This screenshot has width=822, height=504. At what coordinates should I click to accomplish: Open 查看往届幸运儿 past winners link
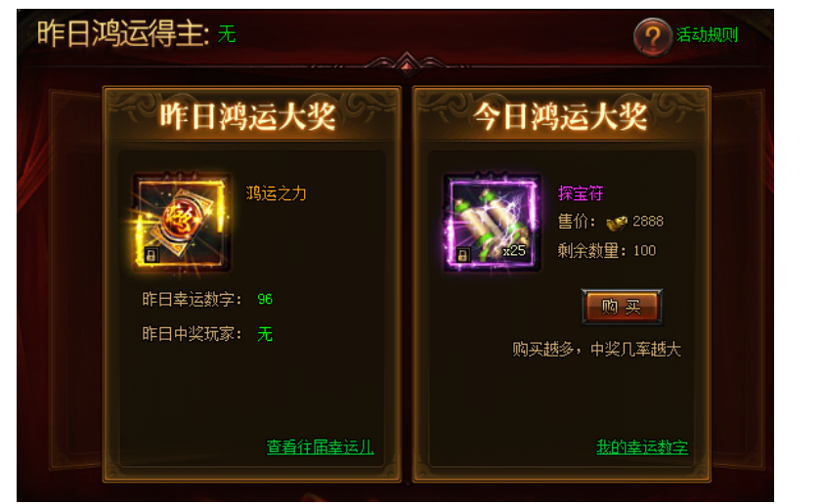tap(321, 447)
